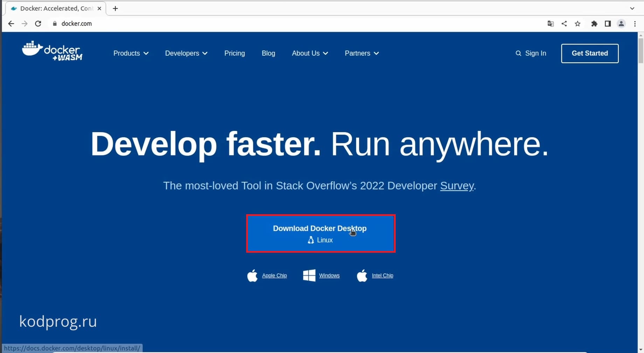This screenshot has width=644, height=353.
Task: Click the Get Started button
Action: click(x=590, y=53)
